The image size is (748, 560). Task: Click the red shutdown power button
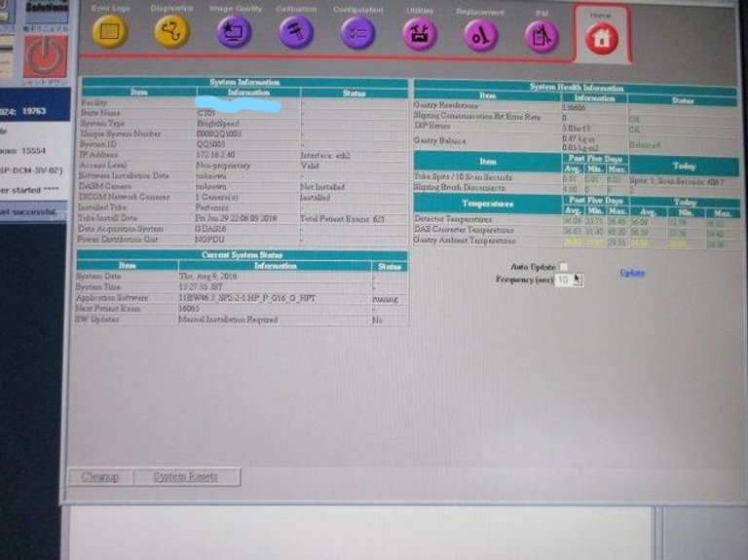point(45,55)
